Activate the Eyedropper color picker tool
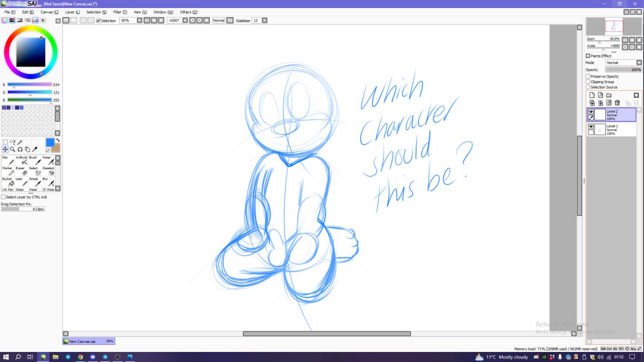This screenshot has width=644, height=362. [35, 150]
